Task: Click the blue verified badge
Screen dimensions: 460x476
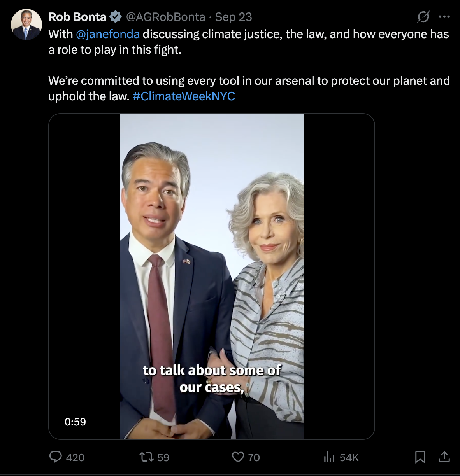Action: pos(116,17)
